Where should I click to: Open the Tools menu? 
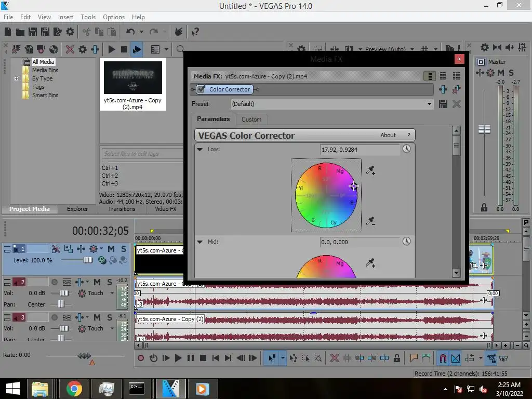[x=88, y=17]
